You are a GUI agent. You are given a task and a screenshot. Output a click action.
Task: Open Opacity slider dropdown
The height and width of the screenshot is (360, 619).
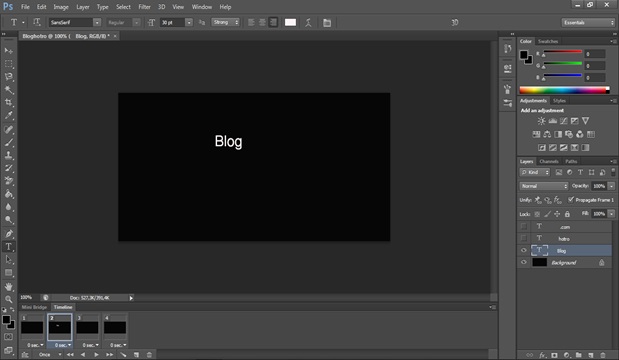coord(611,186)
